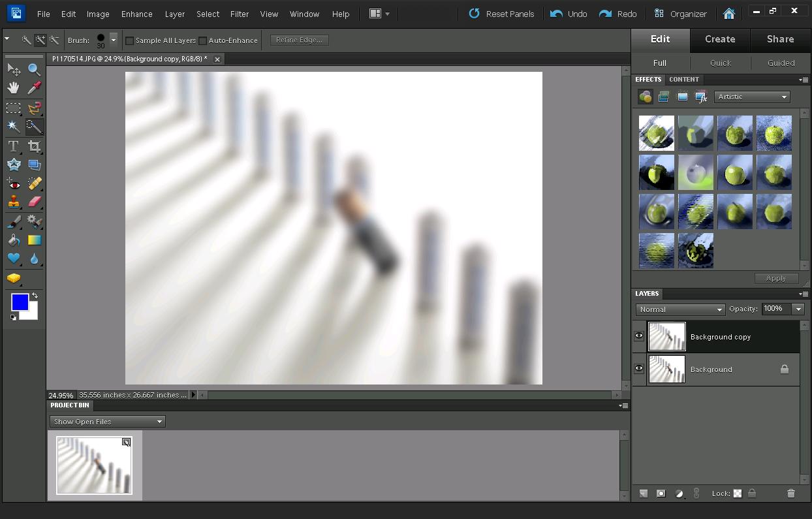Viewport: 812px width, 519px height.
Task: Open the Filter menu
Action: (240, 14)
